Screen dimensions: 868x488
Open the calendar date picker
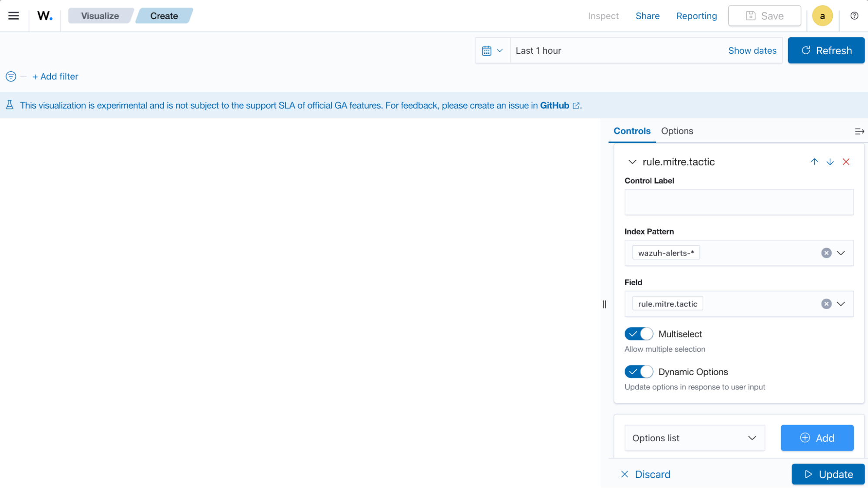[x=492, y=50]
